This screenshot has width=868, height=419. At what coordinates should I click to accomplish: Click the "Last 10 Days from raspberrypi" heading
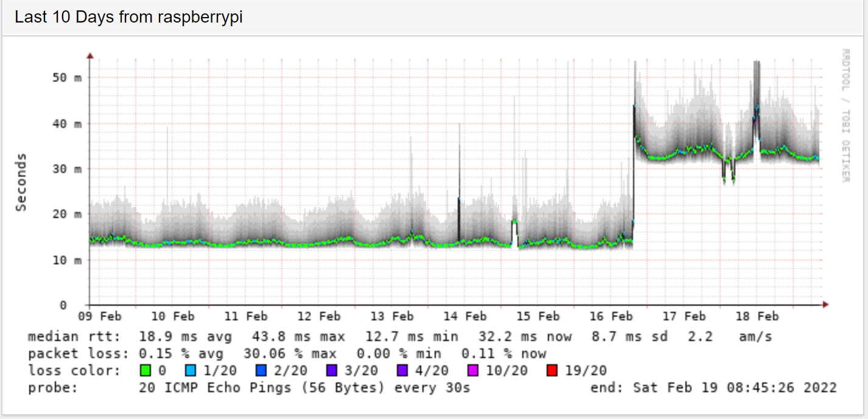point(128,17)
